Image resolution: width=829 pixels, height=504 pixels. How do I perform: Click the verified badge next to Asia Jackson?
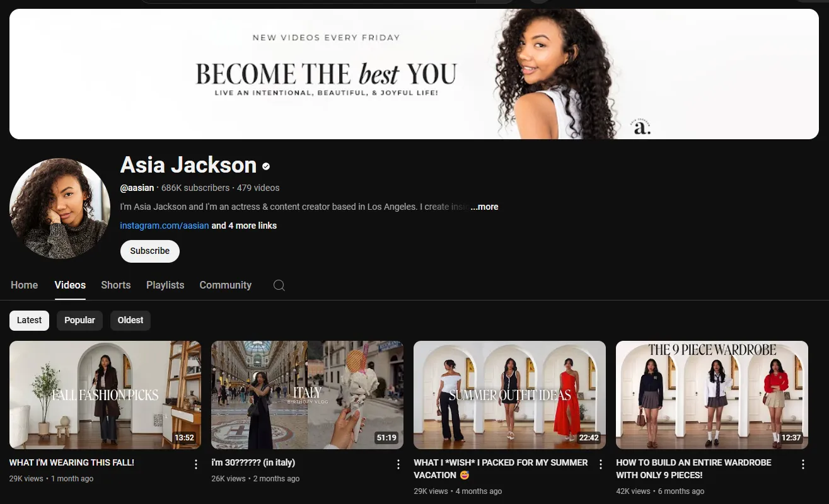click(x=266, y=166)
